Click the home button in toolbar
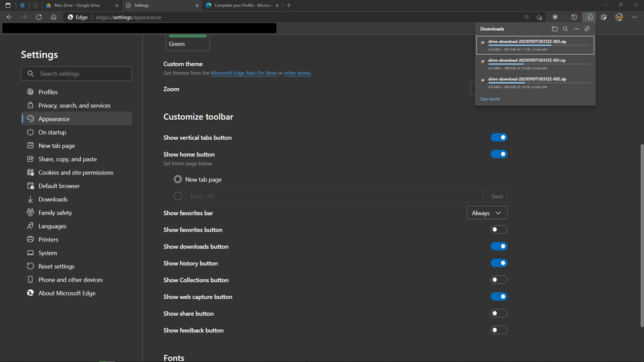This screenshot has height=362, width=644. [54, 17]
